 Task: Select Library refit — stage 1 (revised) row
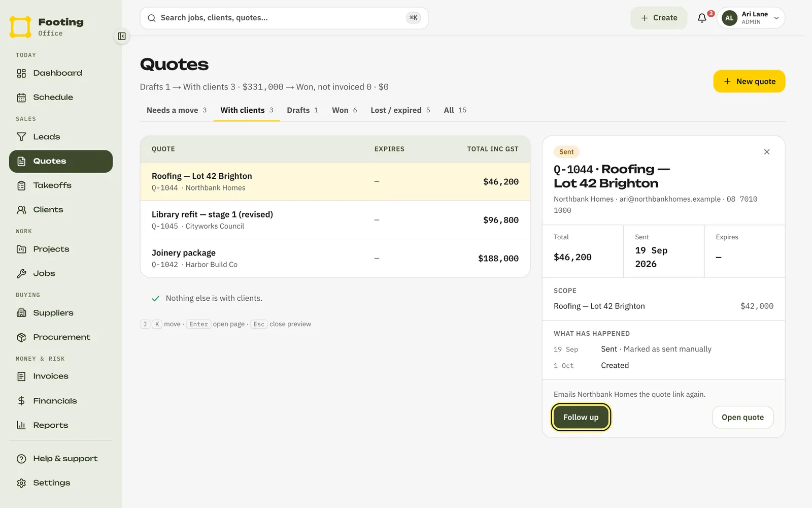pyautogui.click(x=335, y=220)
